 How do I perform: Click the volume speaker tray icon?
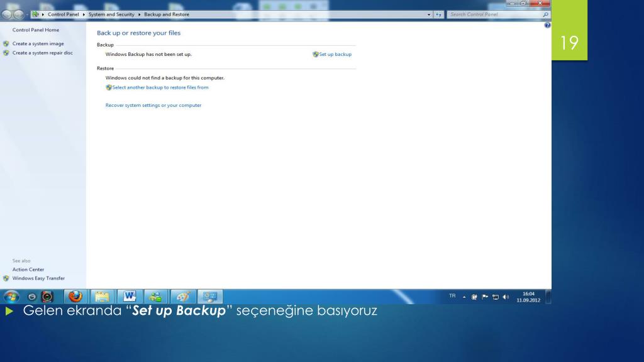[x=506, y=297]
